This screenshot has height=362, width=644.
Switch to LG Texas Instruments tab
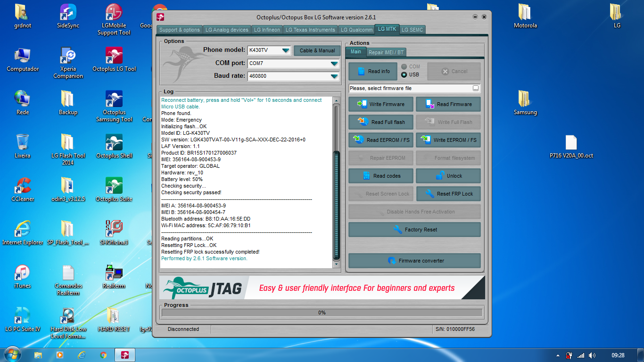(311, 30)
